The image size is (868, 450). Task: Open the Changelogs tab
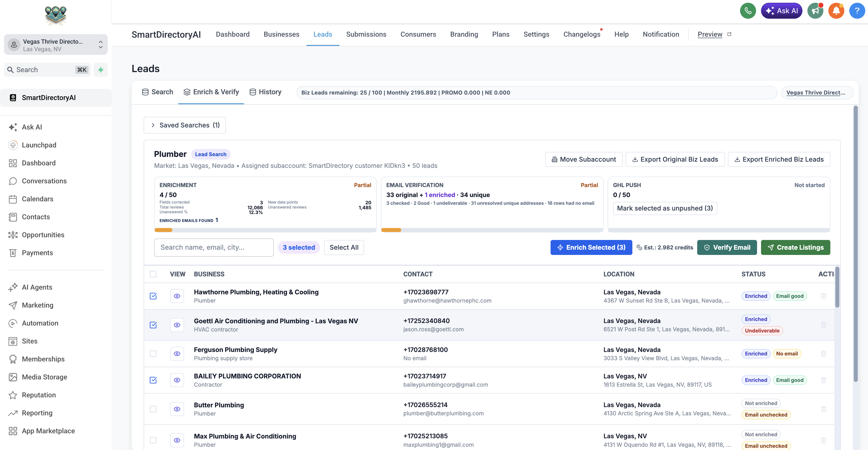click(x=582, y=34)
